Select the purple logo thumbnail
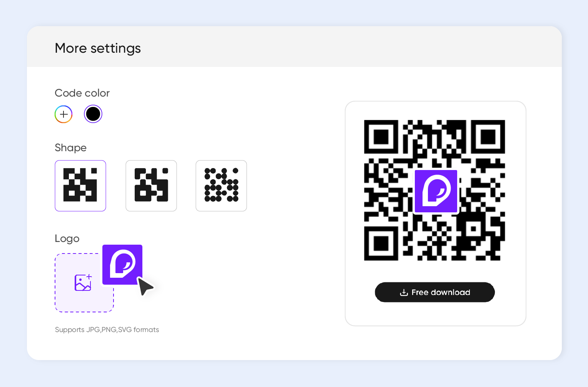Image resolution: width=588 pixels, height=387 pixels. pos(122,265)
